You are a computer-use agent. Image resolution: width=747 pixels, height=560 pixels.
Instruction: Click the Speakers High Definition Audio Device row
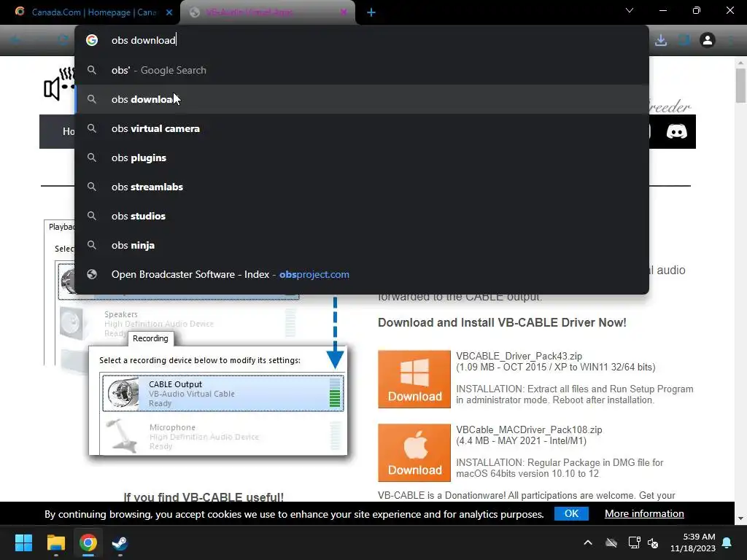(x=177, y=324)
